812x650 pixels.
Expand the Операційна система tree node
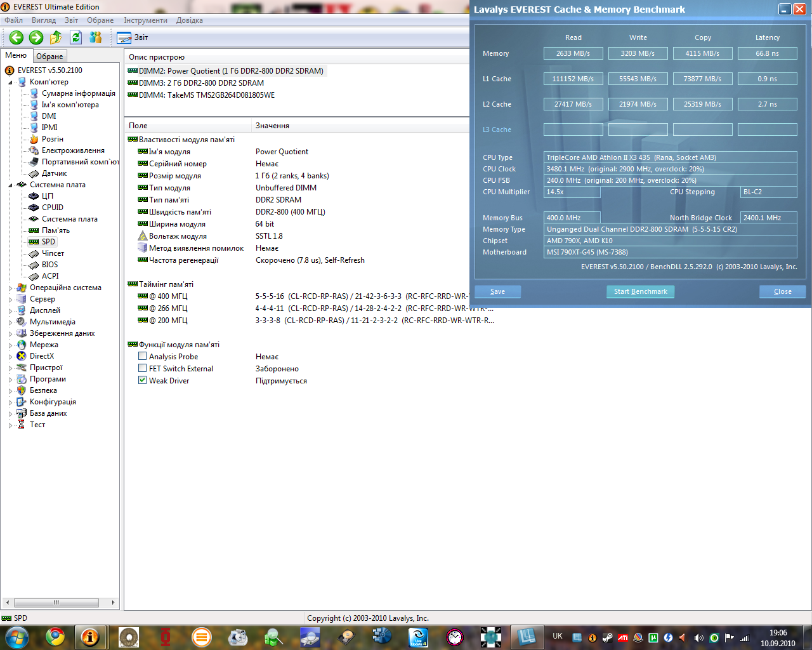point(10,288)
